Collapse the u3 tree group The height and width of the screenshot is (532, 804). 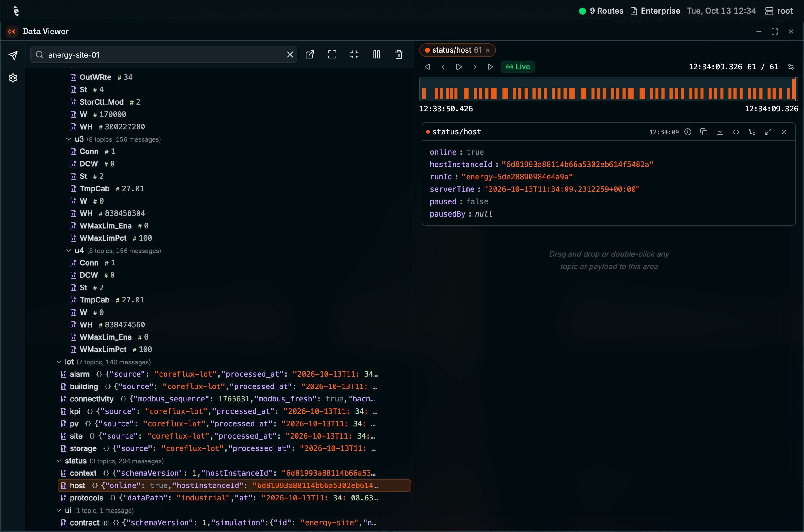pos(69,139)
